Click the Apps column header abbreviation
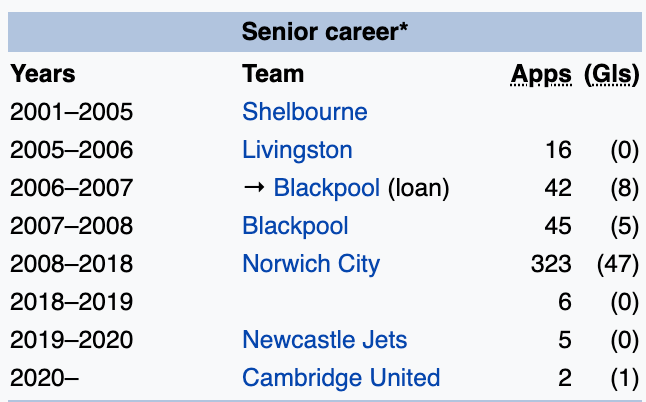Image resolution: width=646 pixels, height=402 pixels. click(541, 74)
